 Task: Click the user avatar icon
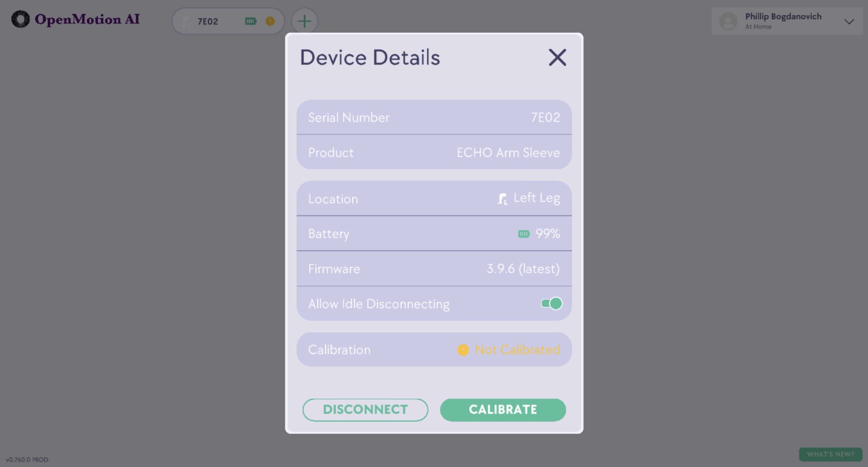(728, 21)
